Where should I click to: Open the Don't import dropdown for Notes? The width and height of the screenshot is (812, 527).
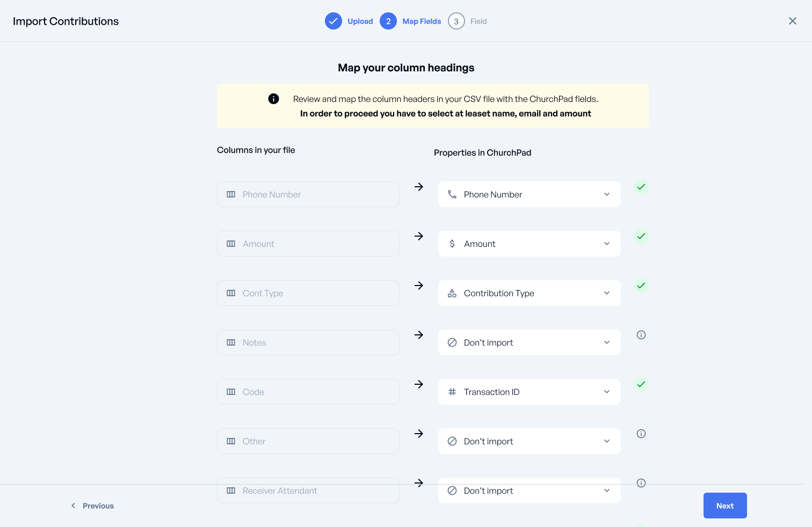point(529,342)
